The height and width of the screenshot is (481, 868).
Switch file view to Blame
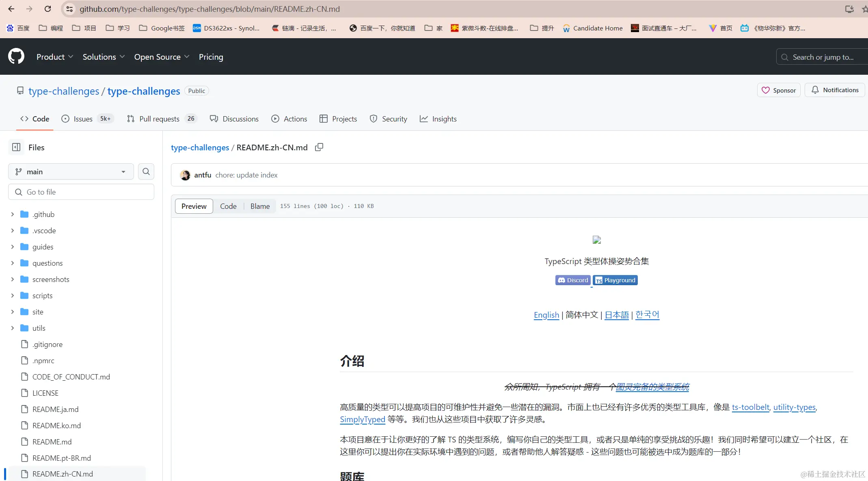click(260, 206)
